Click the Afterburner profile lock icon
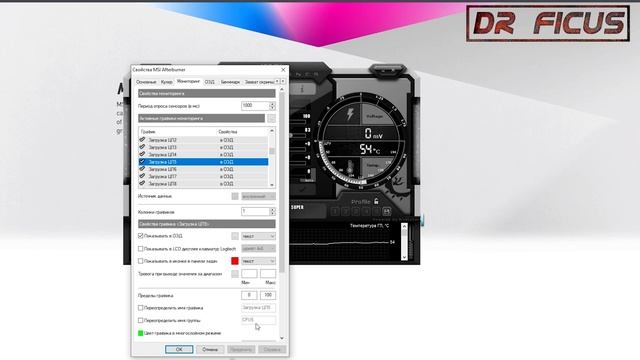640x360 pixels. [376, 201]
